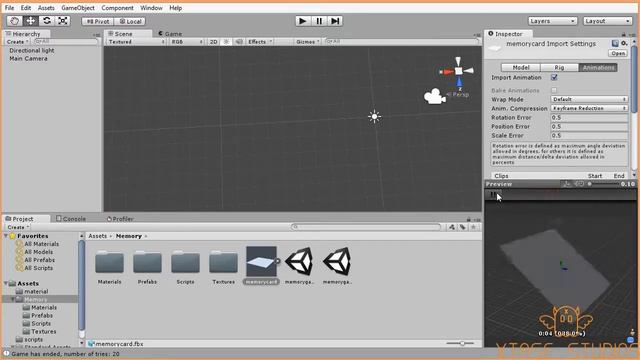Screen dimensions: 640x360
Task: Switch to the Profiler tab
Action: pyautogui.click(x=120, y=219)
